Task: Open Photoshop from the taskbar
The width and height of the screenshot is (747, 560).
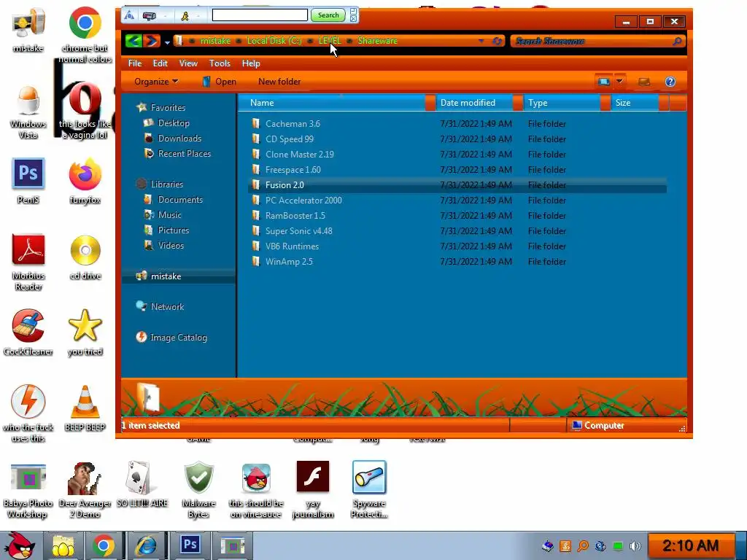Action: click(x=190, y=545)
